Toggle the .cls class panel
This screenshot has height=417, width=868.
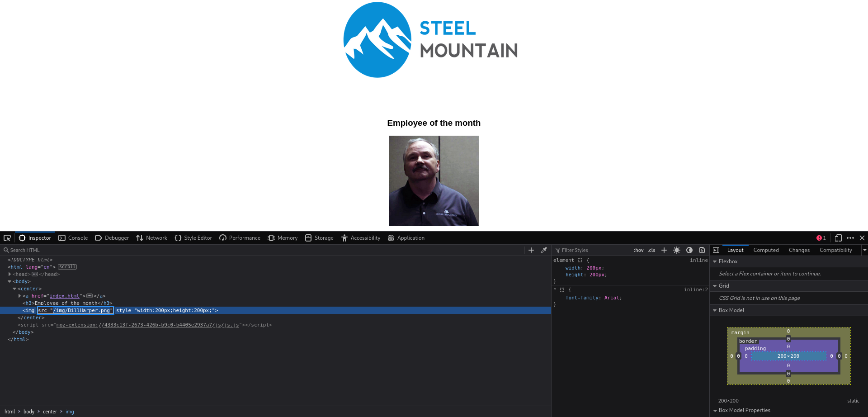pos(651,250)
